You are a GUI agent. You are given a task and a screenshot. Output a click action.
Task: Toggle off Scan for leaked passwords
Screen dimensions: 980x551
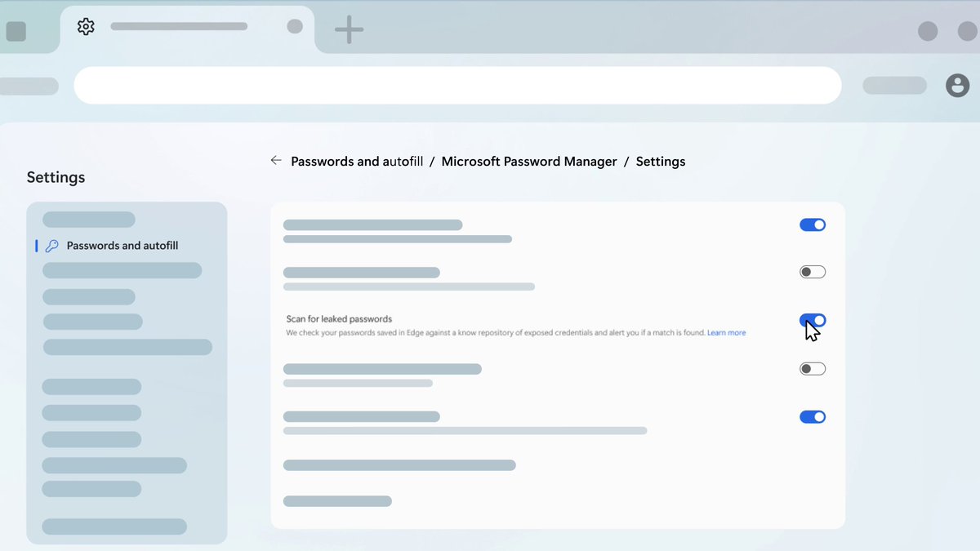pyautogui.click(x=813, y=320)
